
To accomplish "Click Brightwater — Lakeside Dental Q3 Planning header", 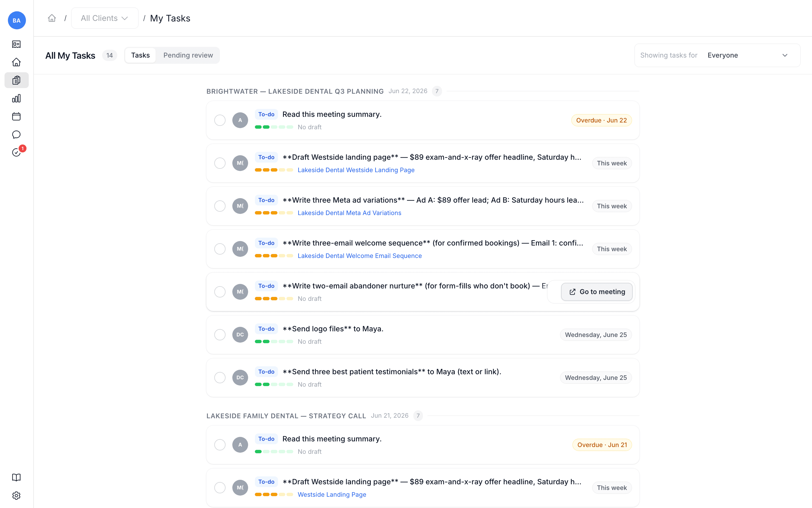I will click(x=295, y=91).
